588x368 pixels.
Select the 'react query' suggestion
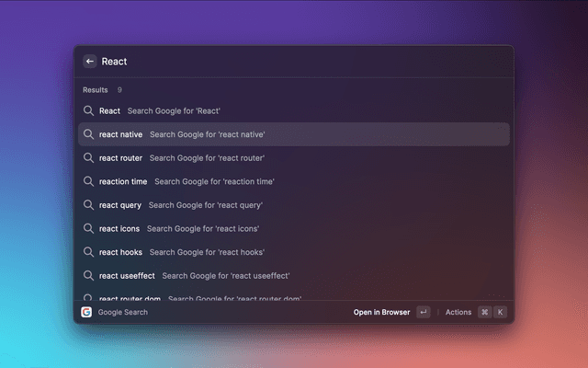pos(294,205)
